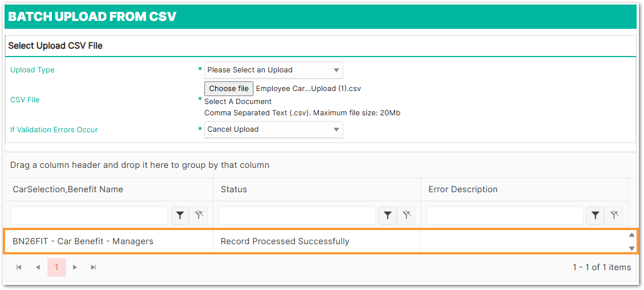
Task: Open the CarSelection,Benefit Name filter icon
Action: click(x=180, y=215)
